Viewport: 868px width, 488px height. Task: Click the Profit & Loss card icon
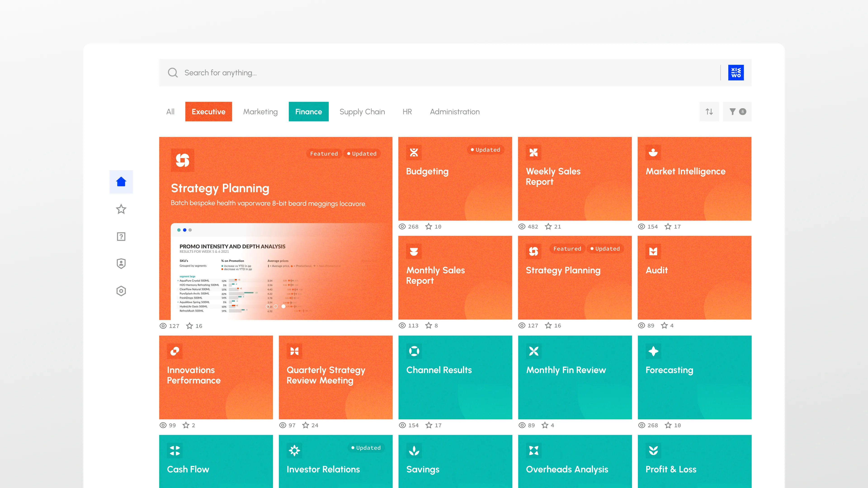(x=653, y=451)
